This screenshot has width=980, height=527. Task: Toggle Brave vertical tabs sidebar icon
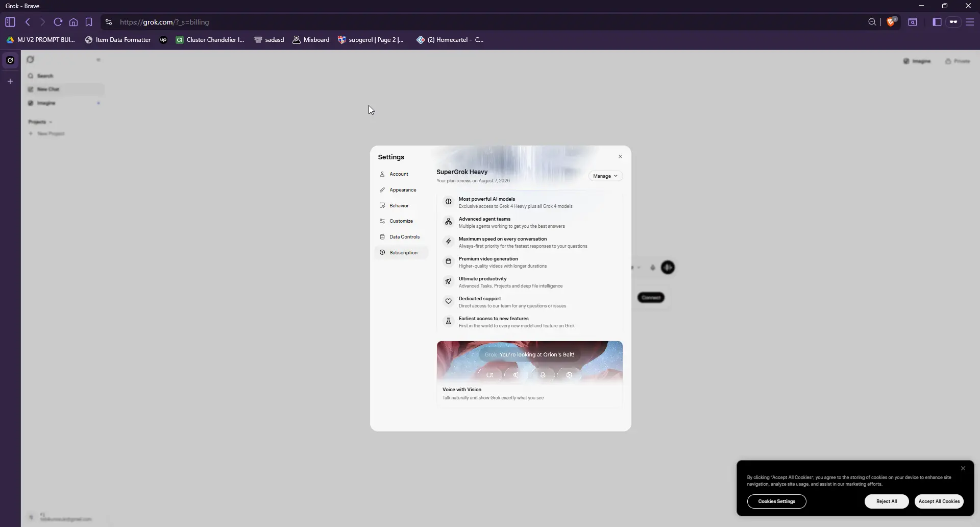(10, 22)
